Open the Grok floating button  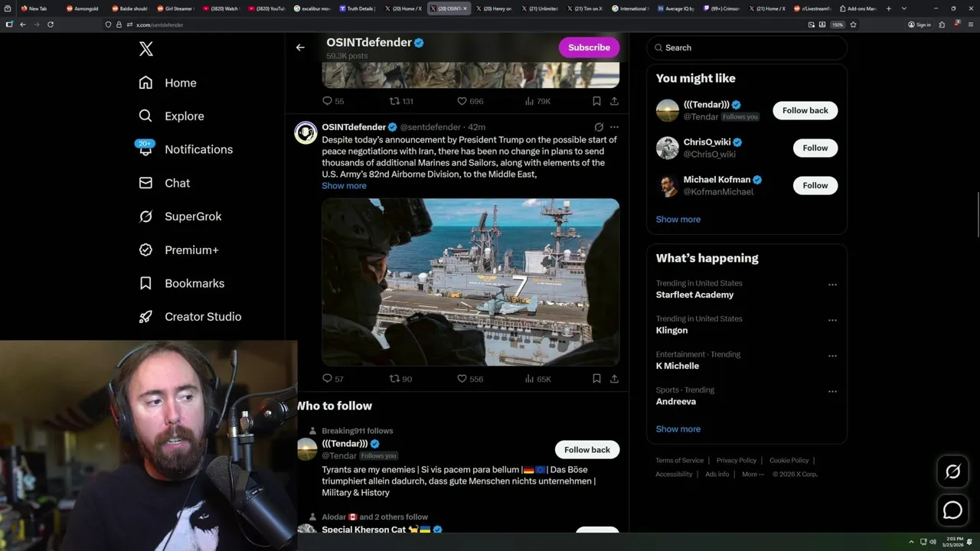tap(952, 472)
